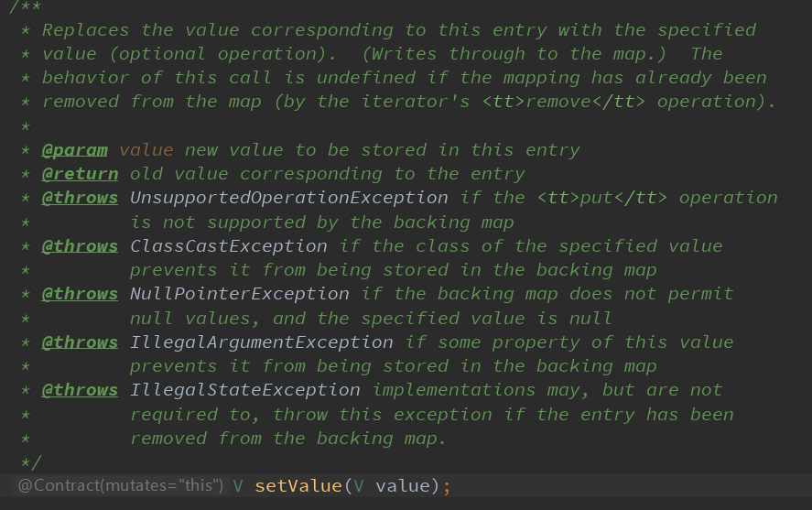Click the word remove inside tt tags
The height and width of the screenshot is (510, 812).
point(558,102)
